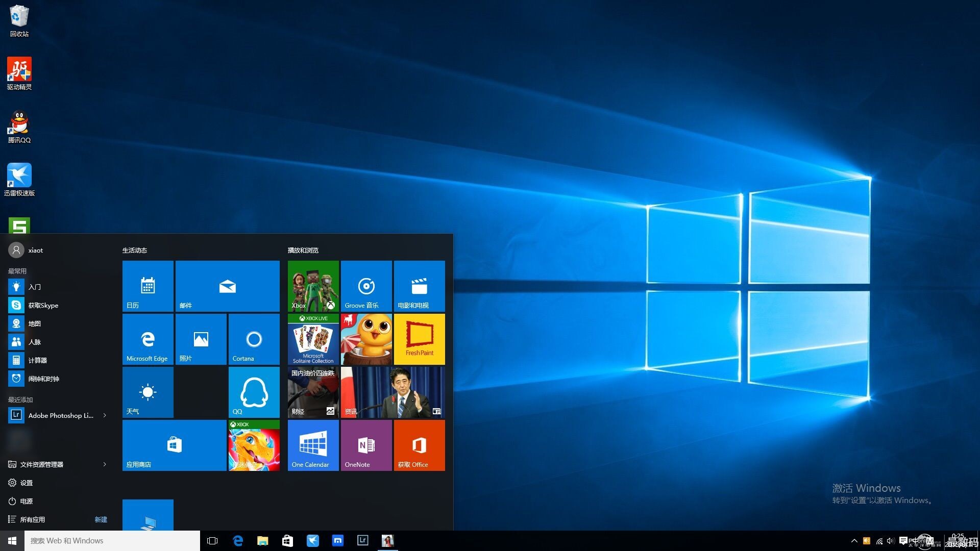Open the Weather (天气) tile

148,392
